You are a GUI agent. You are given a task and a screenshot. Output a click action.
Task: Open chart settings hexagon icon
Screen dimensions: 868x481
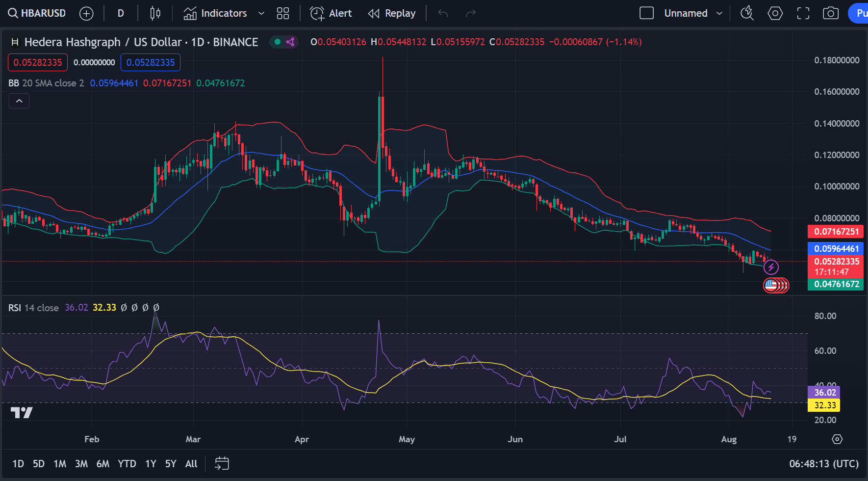point(775,13)
